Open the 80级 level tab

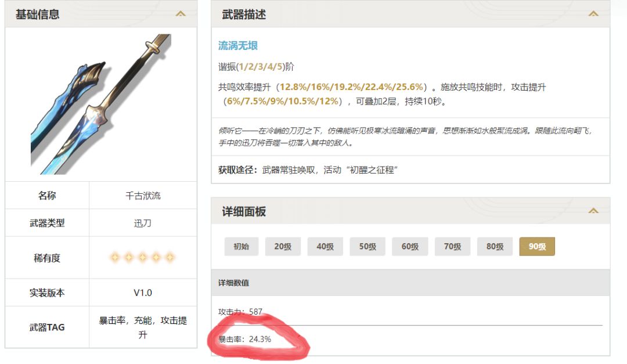pos(495,246)
